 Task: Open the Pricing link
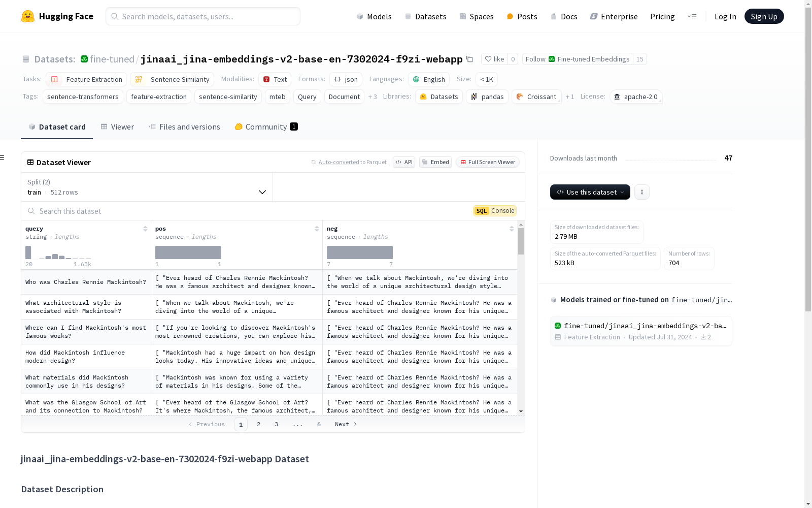[x=662, y=16]
